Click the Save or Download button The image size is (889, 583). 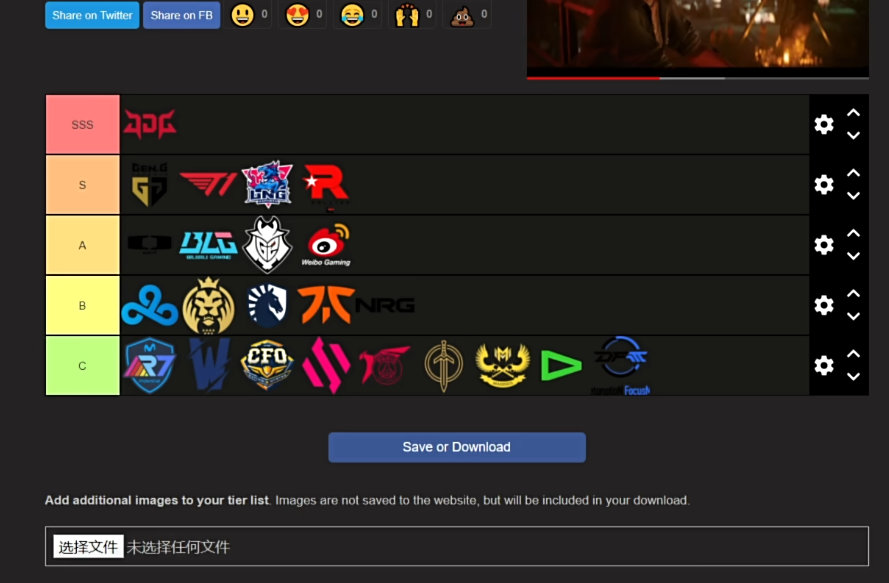pos(457,447)
